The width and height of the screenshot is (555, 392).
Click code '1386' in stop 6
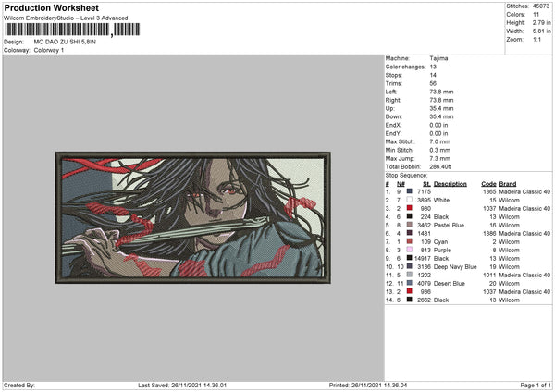coord(489,234)
